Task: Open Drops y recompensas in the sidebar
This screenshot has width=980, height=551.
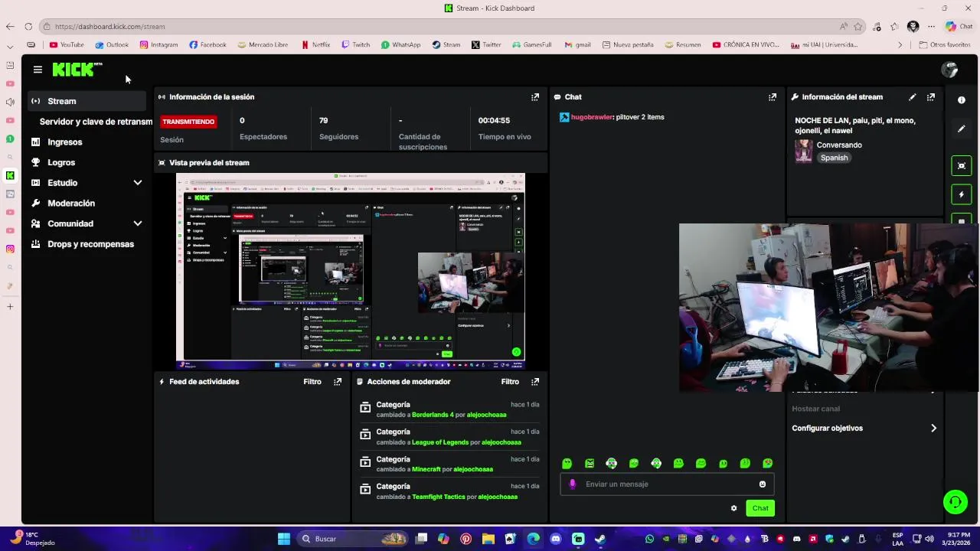Action: 90,244
